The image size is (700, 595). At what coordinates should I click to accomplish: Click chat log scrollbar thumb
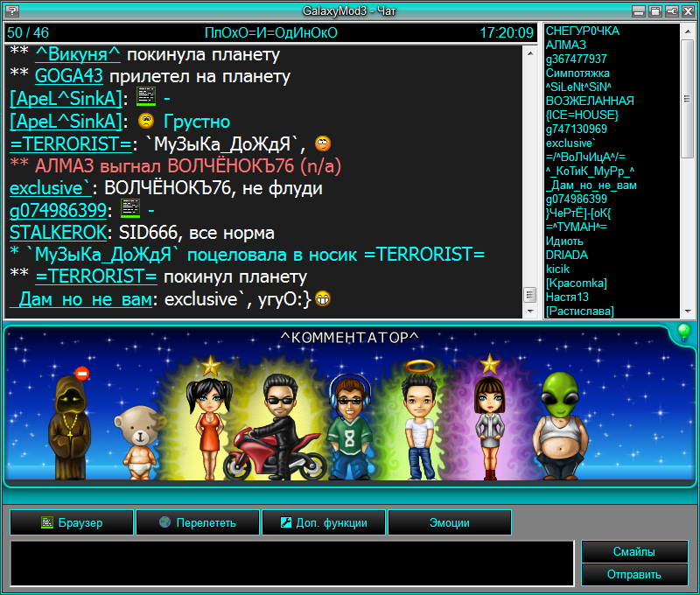coord(530,295)
